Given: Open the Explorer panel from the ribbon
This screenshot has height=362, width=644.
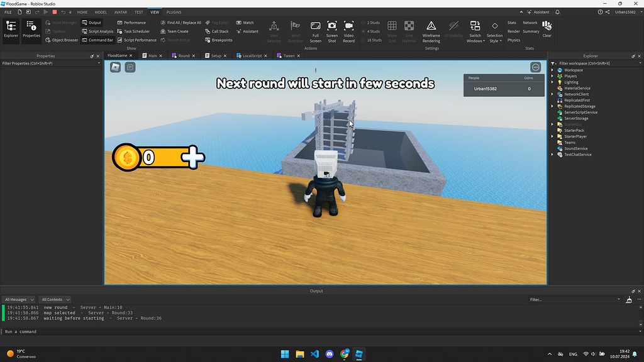Looking at the screenshot, I should coord(10,28).
